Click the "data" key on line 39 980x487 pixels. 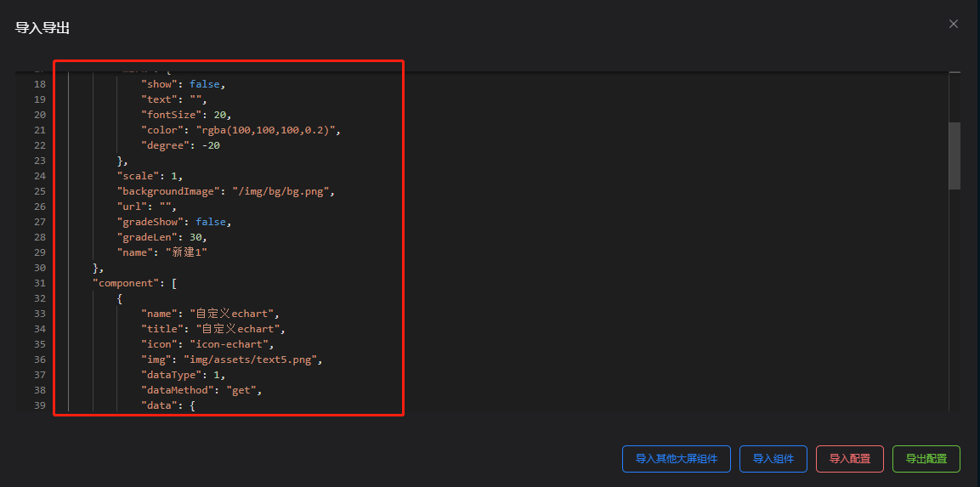click(x=158, y=405)
